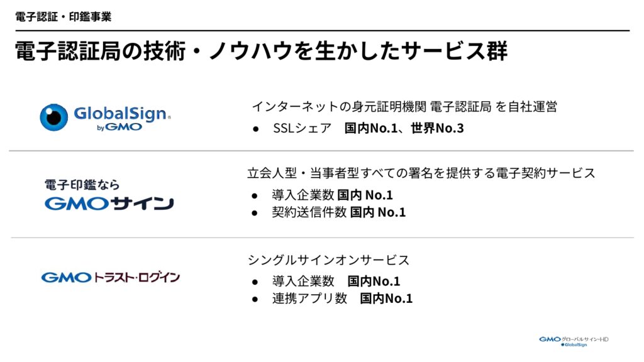Click the 導入企業数 bullet under トラスト・ログイン
Screen dimensions: 644x362
tap(336, 281)
